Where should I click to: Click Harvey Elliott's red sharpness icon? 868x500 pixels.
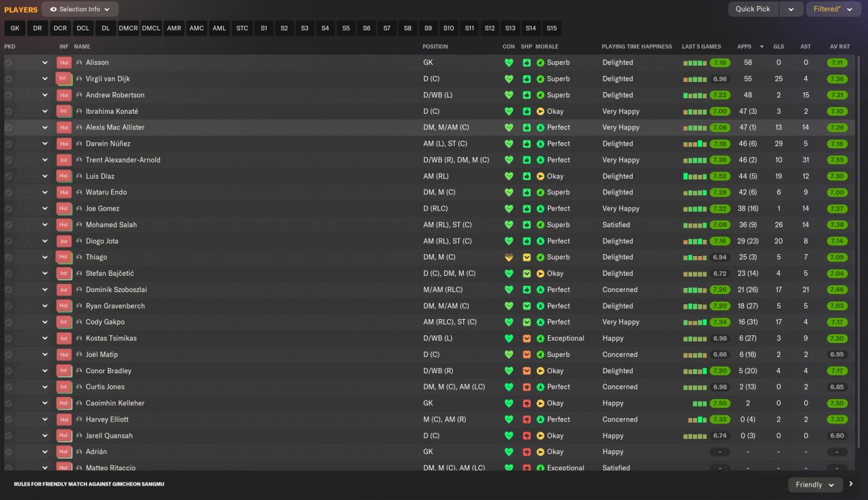click(x=527, y=419)
